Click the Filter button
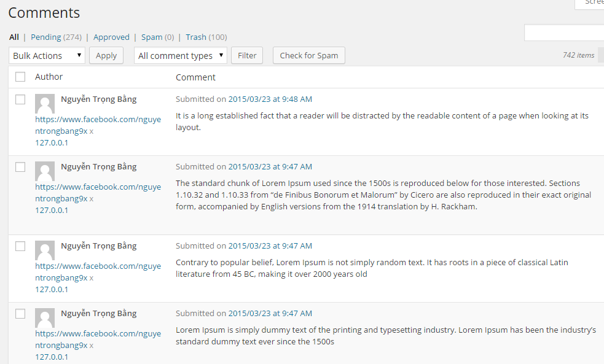Screen dimensions: 604x364 247,55
